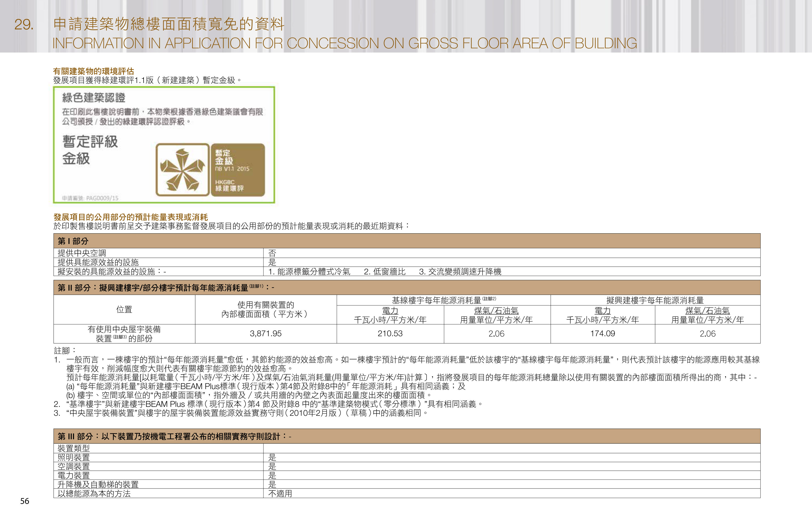Click the 暫定金級 NB V1.1 2015 badge
812x525 pixels.
point(238,170)
